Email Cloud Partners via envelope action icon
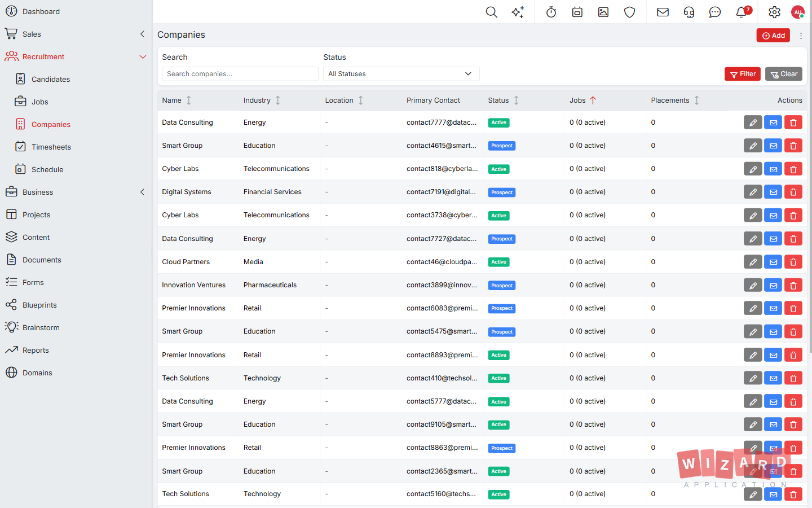 point(773,262)
